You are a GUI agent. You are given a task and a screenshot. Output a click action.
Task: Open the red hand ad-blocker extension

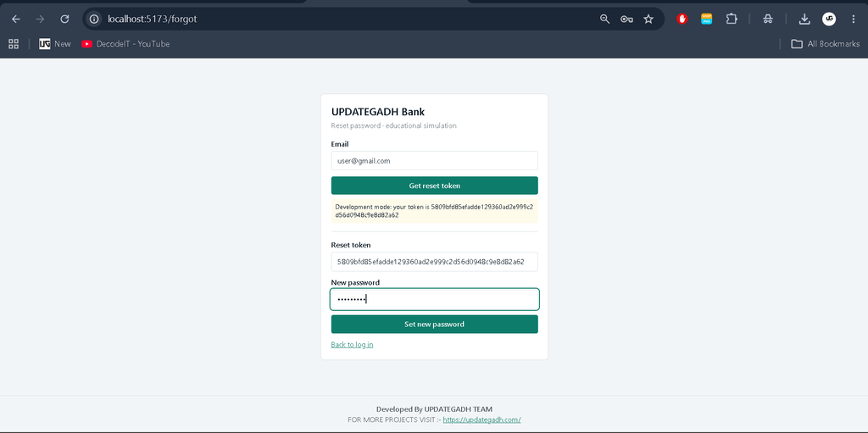682,19
